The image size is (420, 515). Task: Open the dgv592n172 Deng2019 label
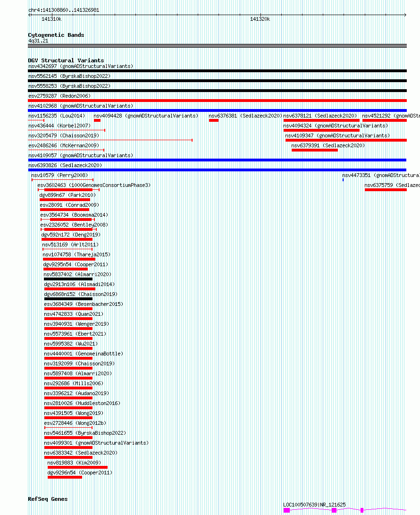[x=71, y=235]
